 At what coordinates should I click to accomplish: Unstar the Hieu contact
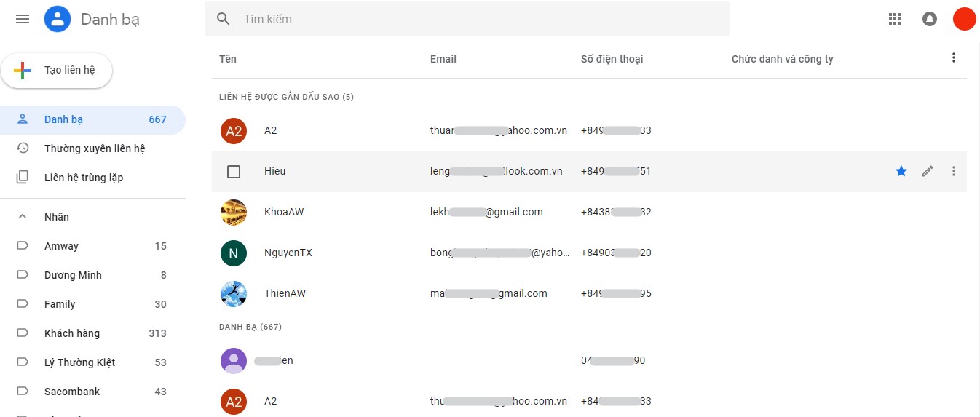pyautogui.click(x=901, y=171)
